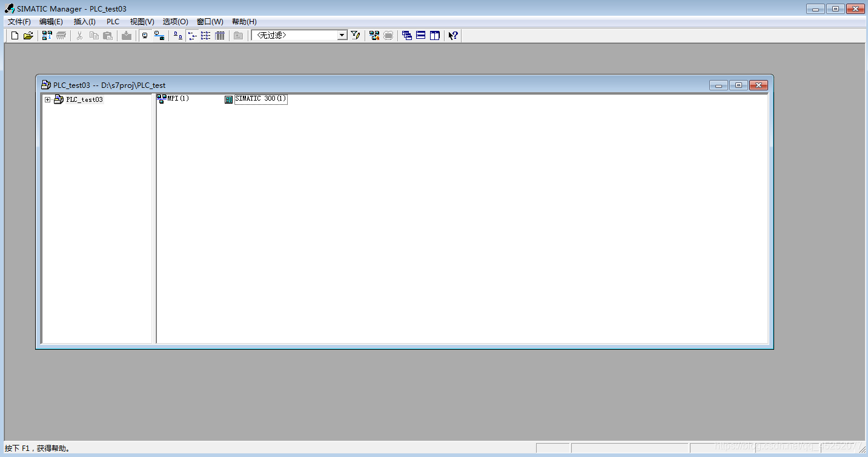Set Small Icons view mode
868x457 pixels.
(x=192, y=36)
